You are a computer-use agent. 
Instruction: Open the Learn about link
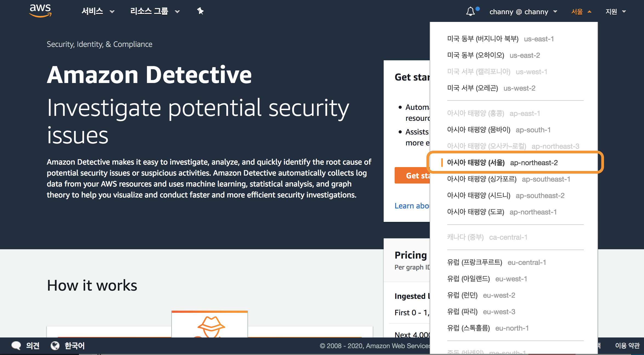412,206
